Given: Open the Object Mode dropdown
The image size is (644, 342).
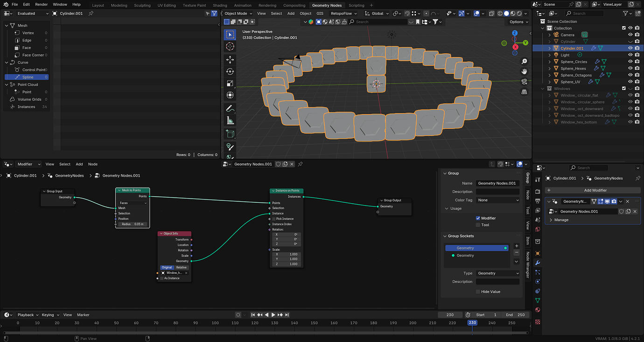Looking at the screenshot, I should (x=238, y=14).
